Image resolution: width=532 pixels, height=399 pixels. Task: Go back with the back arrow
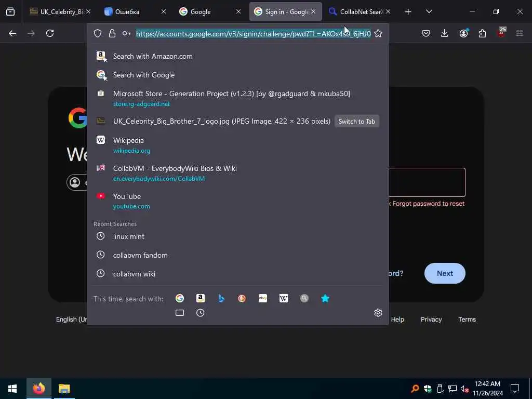click(x=12, y=33)
